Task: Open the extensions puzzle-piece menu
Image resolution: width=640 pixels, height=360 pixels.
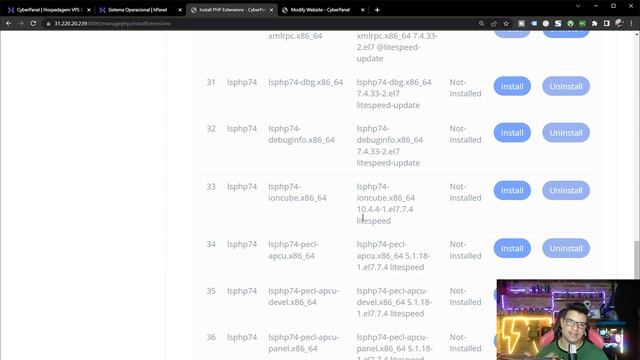Action: tap(595, 24)
